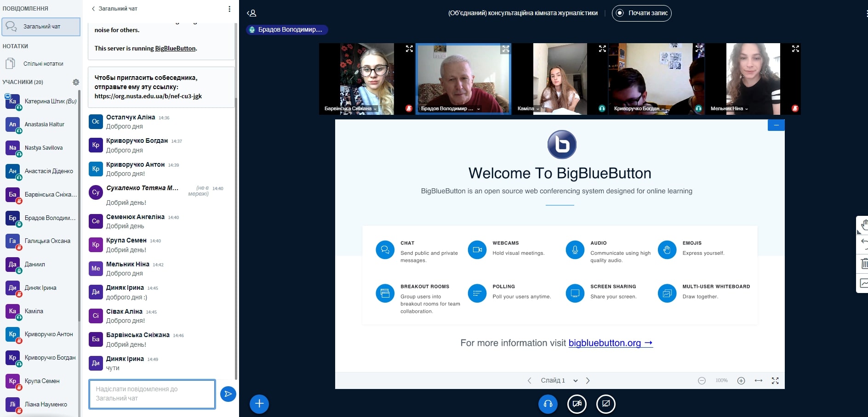Click Сукаленко Тетяна chat message name
The image size is (868, 417).
(142, 188)
